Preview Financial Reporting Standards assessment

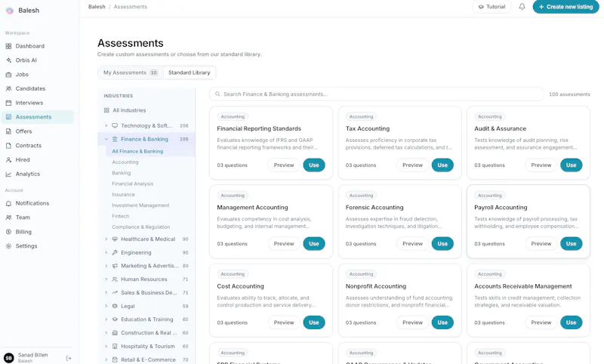pos(284,165)
